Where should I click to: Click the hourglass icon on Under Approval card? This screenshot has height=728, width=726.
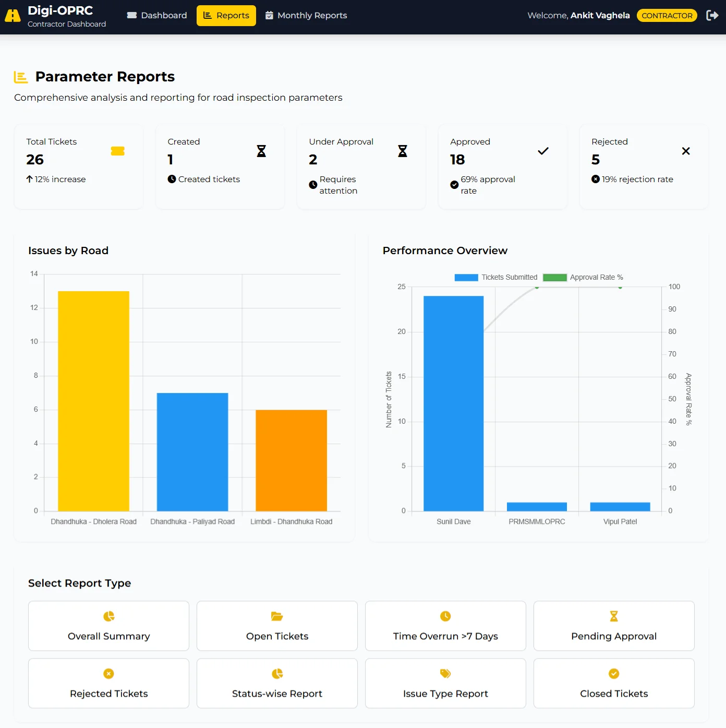(x=402, y=151)
